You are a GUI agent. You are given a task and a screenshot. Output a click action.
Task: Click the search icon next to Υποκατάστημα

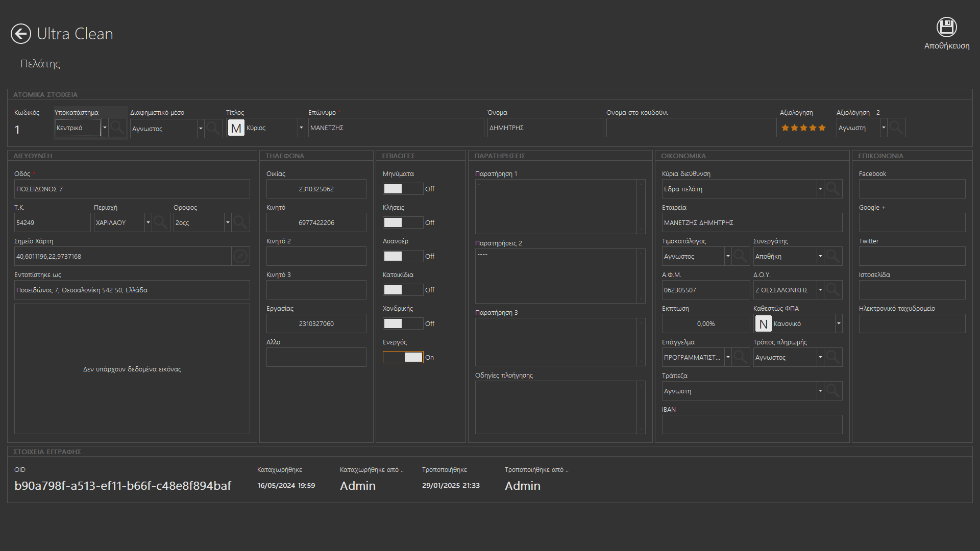(117, 128)
